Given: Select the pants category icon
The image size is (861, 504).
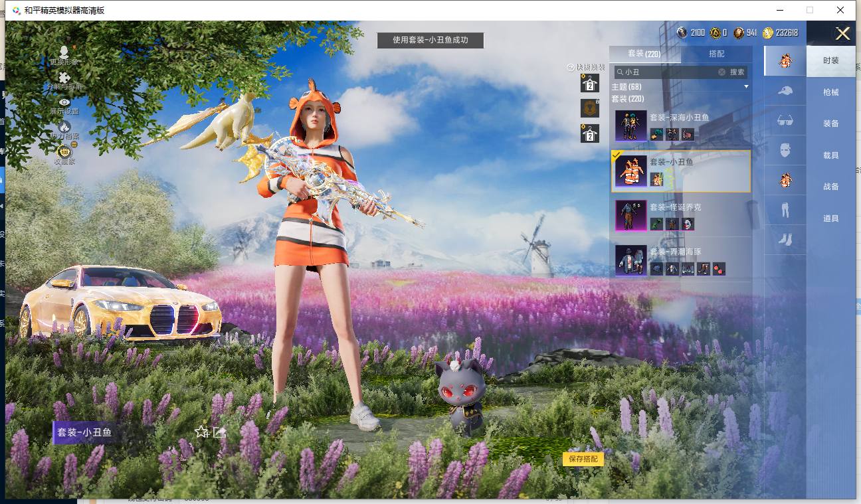Looking at the screenshot, I should coord(785,209).
